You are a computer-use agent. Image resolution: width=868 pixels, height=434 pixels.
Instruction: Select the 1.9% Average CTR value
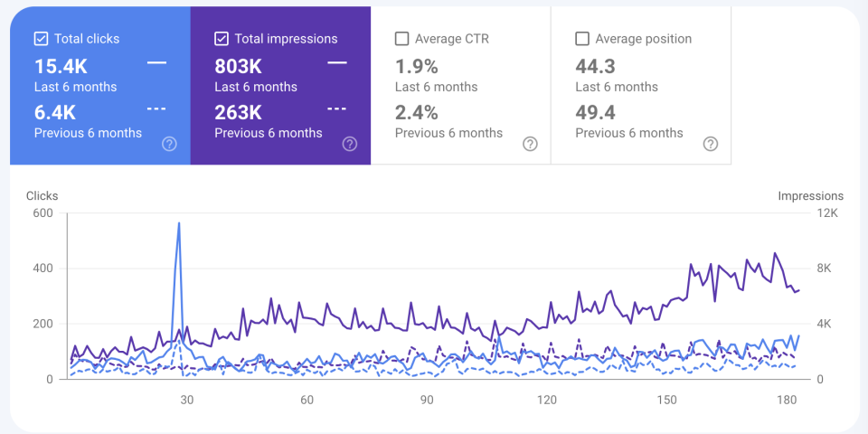[x=417, y=66]
